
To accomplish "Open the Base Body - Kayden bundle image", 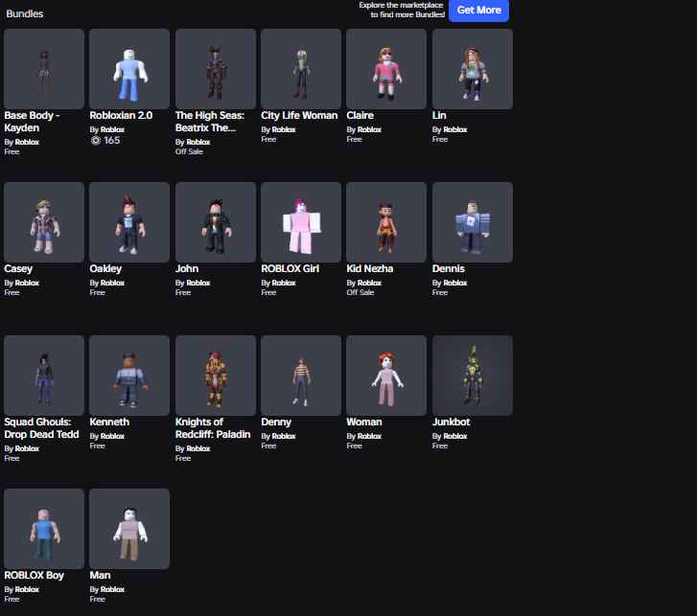I will click(44, 69).
